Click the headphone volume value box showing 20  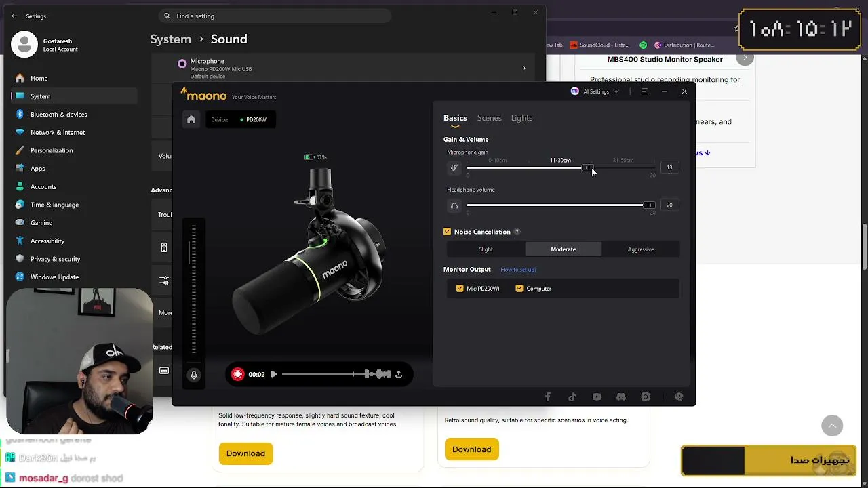click(x=669, y=205)
